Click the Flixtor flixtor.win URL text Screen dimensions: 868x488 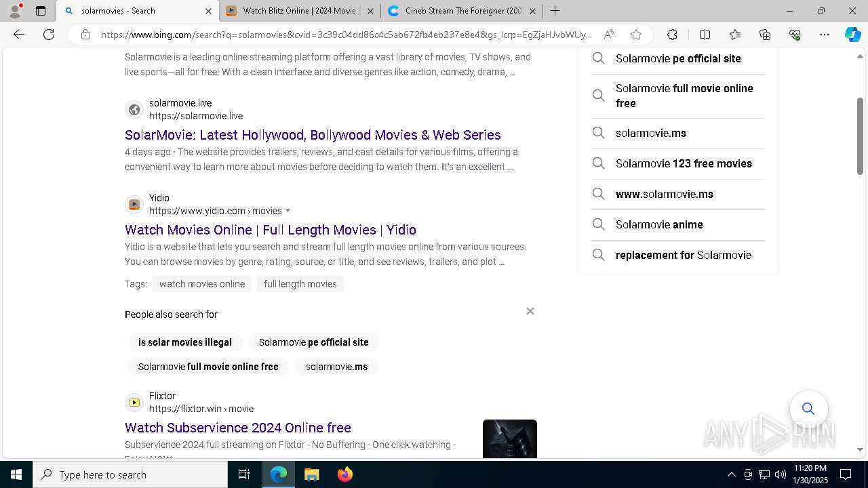[x=201, y=409]
